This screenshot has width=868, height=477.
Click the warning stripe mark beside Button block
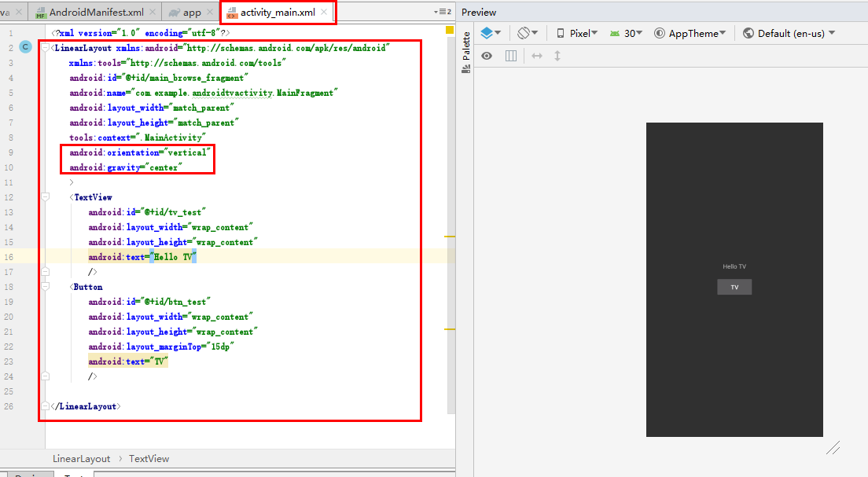tap(450, 329)
